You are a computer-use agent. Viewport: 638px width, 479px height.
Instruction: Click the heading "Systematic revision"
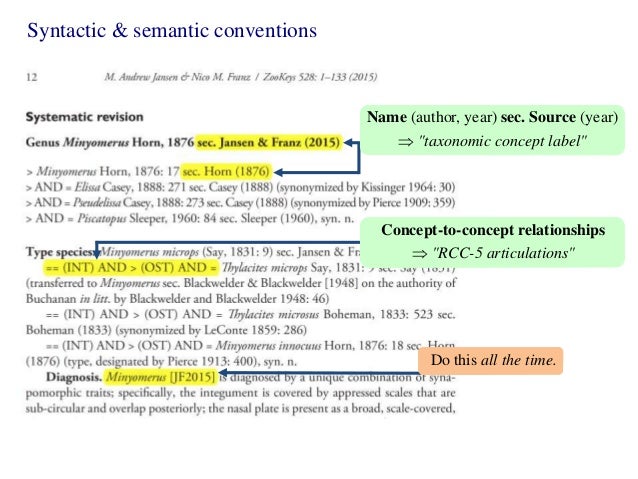pyautogui.click(x=85, y=117)
